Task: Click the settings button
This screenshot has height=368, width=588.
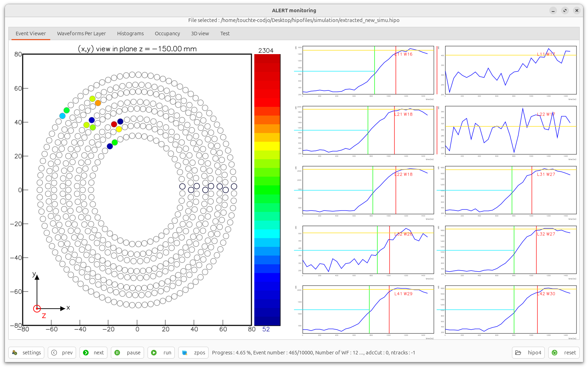Action: coord(27,353)
